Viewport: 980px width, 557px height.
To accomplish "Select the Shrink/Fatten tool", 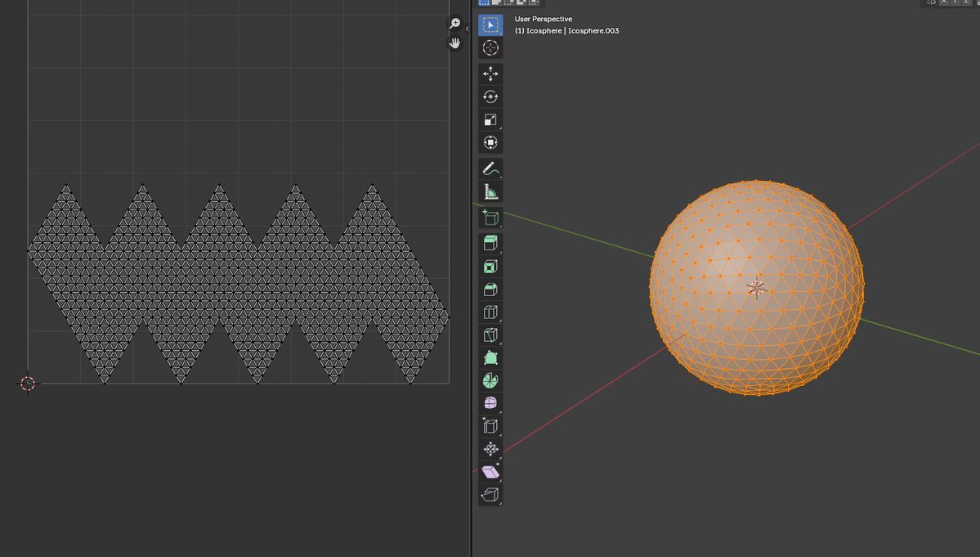I will coord(490,449).
